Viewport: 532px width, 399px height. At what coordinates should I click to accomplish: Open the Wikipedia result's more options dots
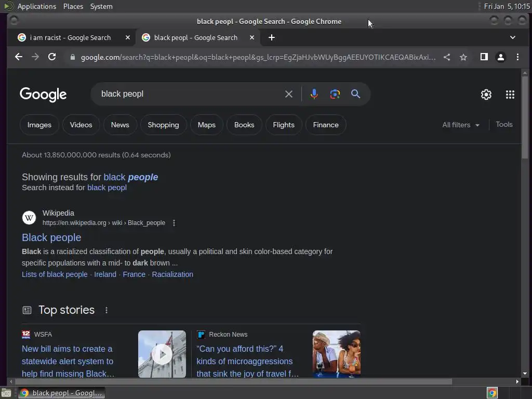pyautogui.click(x=174, y=223)
